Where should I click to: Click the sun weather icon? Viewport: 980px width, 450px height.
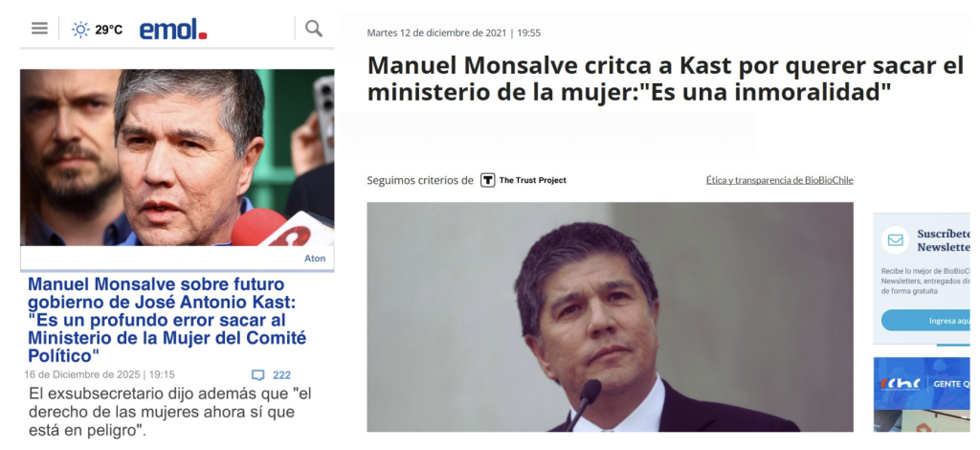pos(80,30)
